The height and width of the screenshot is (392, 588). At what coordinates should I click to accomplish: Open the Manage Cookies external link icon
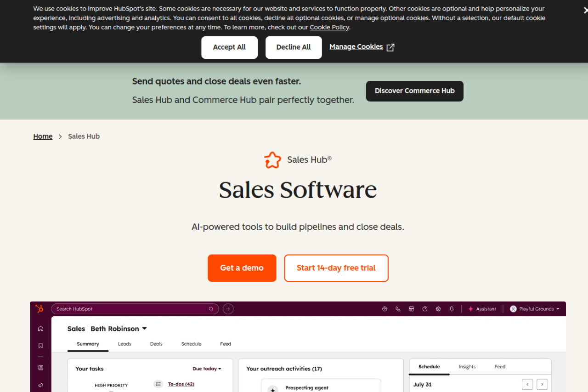[x=390, y=47]
